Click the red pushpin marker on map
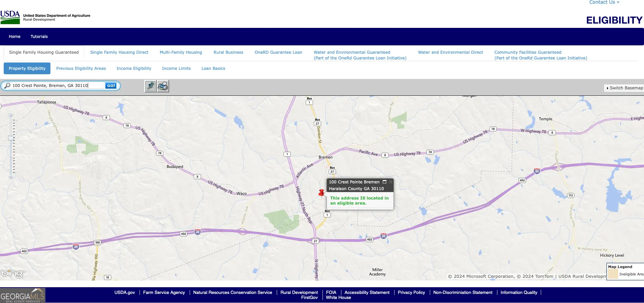The height and width of the screenshot is (303, 644). pyautogui.click(x=321, y=193)
